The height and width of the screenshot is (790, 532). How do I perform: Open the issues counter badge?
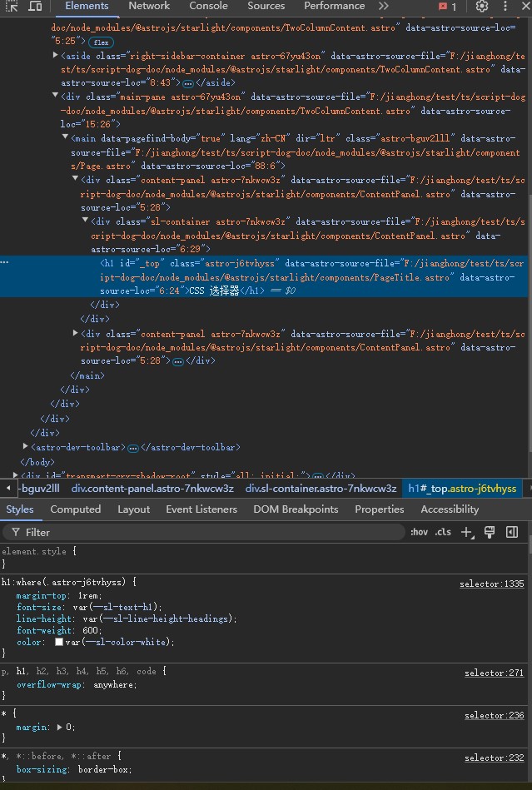pyautogui.click(x=448, y=7)
